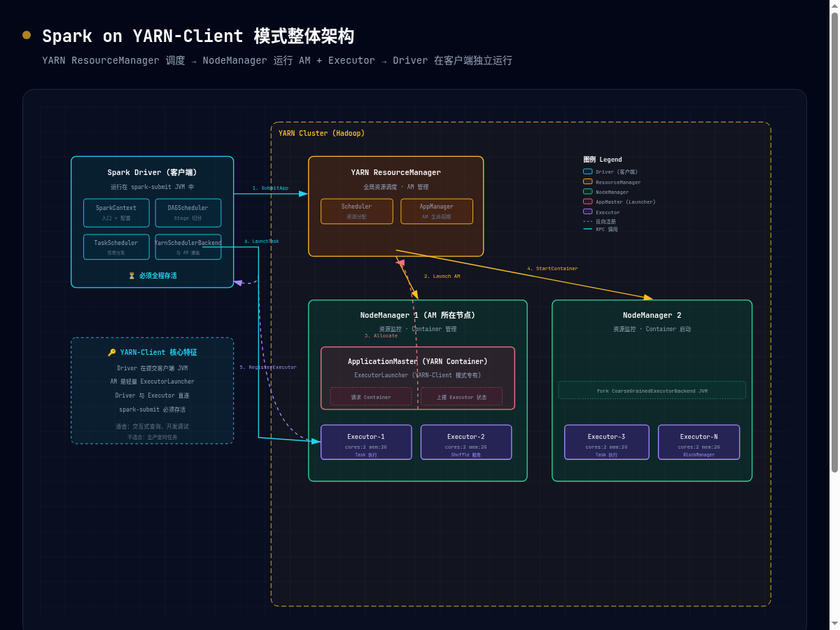
Task: Click the Executor legend color swatch
Action: 588,211
